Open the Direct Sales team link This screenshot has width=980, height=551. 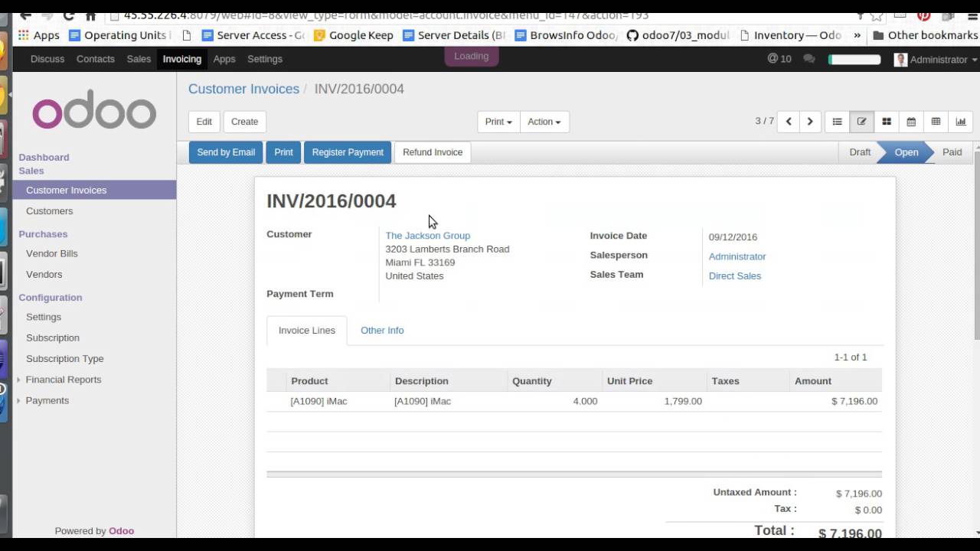pos(735,276)
